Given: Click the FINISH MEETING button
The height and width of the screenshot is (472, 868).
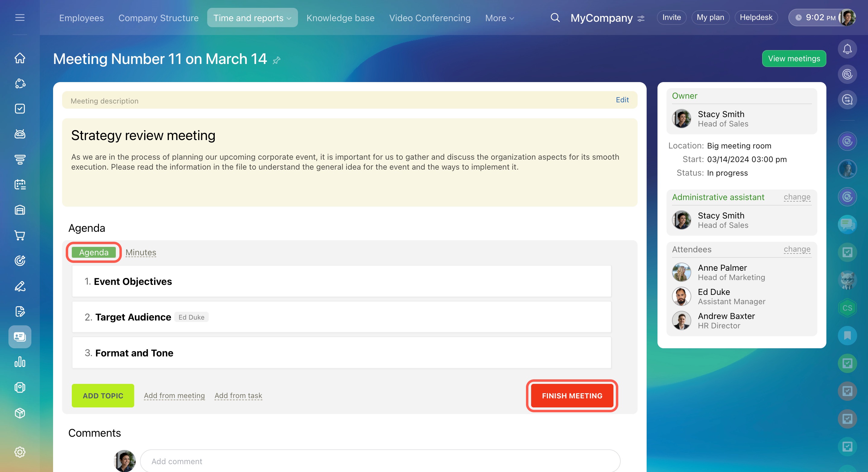Looking at the screenshot, I should click(x=572, y=395).
